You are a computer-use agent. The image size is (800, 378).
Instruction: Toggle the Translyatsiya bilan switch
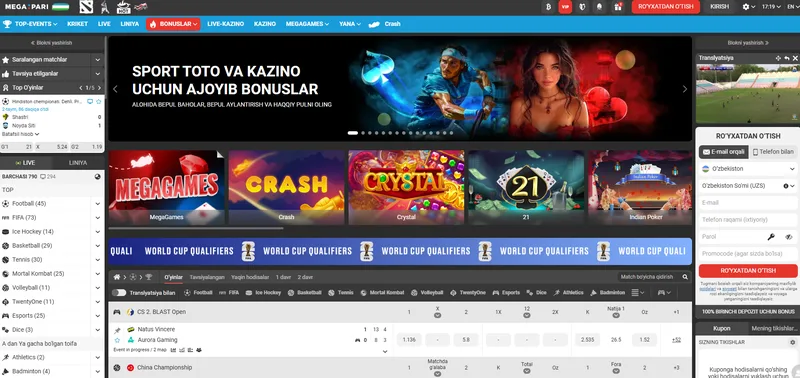click(x=119, y=293)
